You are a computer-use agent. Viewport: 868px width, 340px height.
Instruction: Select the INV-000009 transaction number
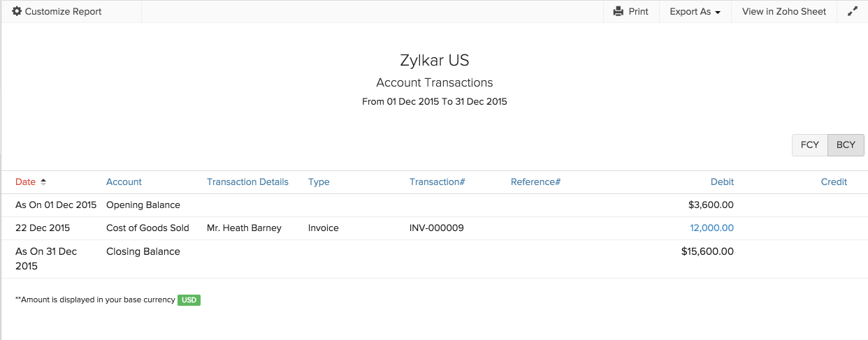click(436, 228)
